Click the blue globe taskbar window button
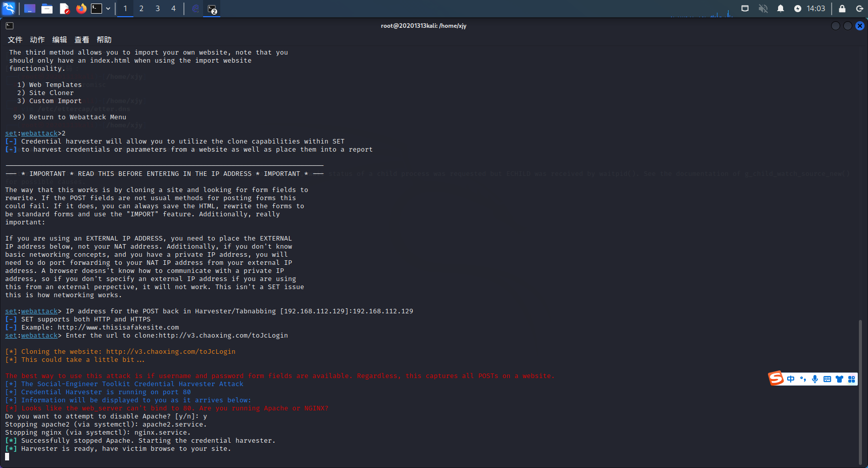Screen dimensions: 868x468 [x=196, y=9]
